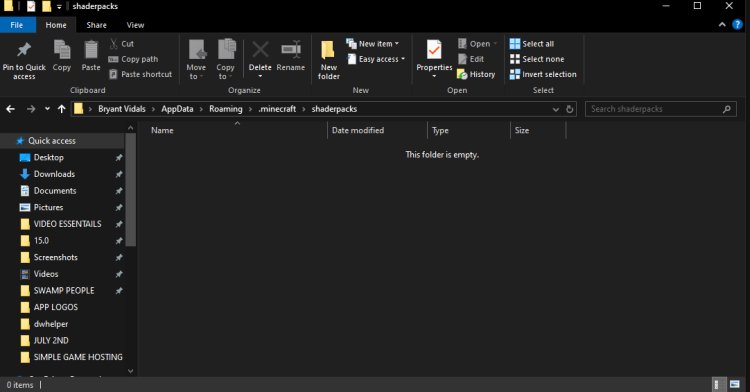Choose Paste shortcut command
The height and width of the screenshot is (392, 750).
click(x=141, y=74)
